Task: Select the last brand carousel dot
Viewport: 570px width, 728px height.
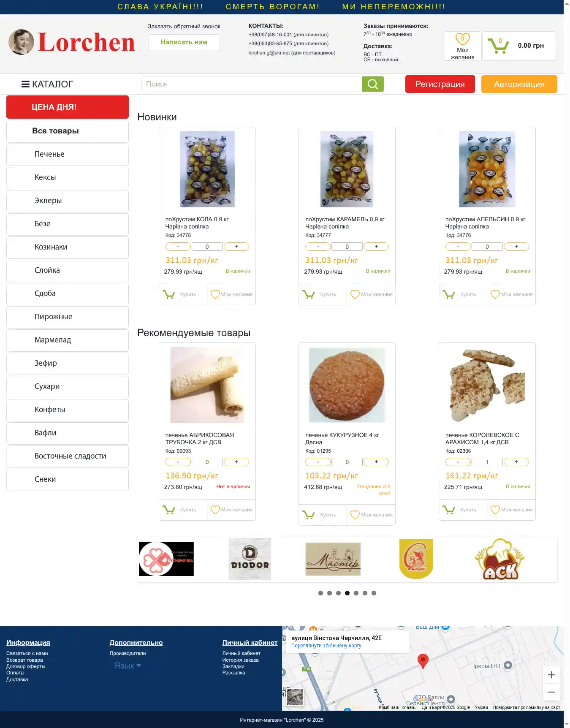Action: [x=374, y=593]
